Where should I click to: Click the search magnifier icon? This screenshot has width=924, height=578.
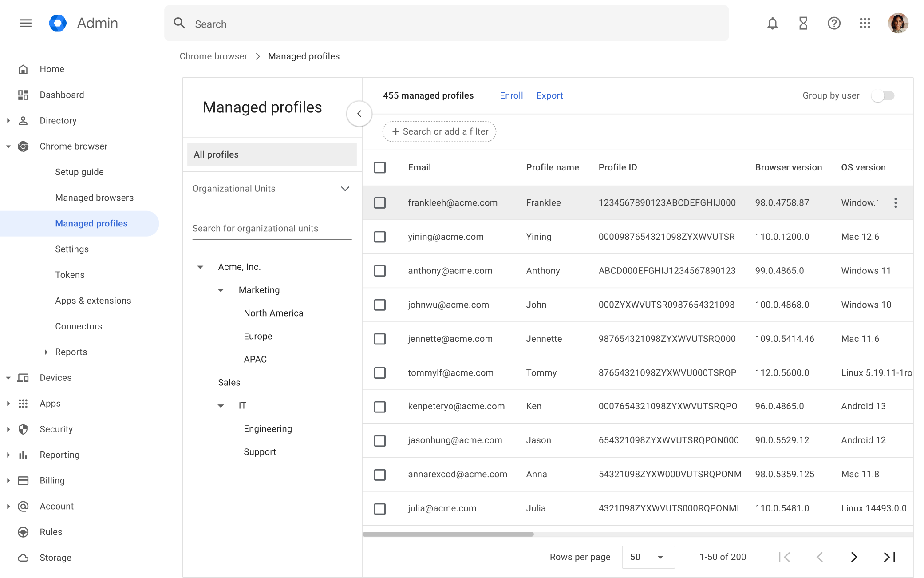(x=179, y=24)
